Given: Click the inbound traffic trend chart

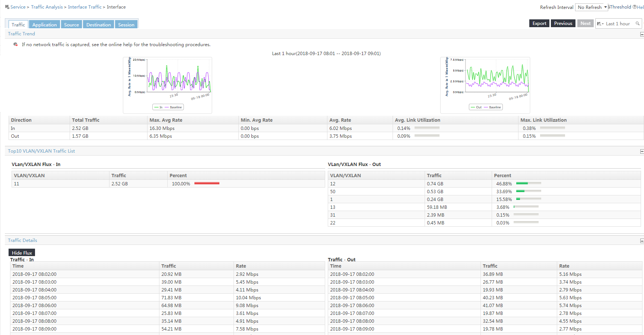Looking at the screenshot, I should [168, 85].
